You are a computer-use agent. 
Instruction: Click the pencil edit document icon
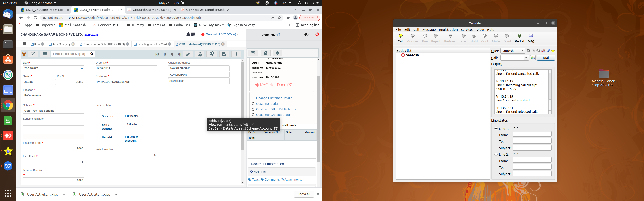188,54
